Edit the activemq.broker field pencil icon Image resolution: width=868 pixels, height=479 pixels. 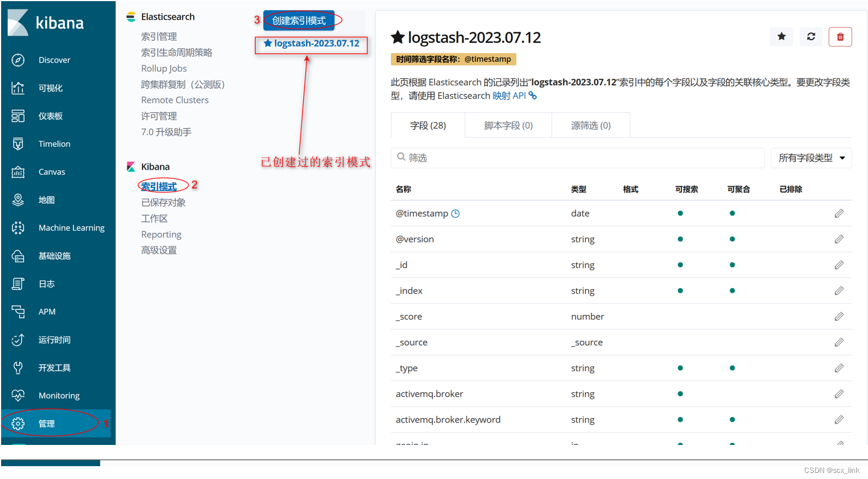click(839, 394)
